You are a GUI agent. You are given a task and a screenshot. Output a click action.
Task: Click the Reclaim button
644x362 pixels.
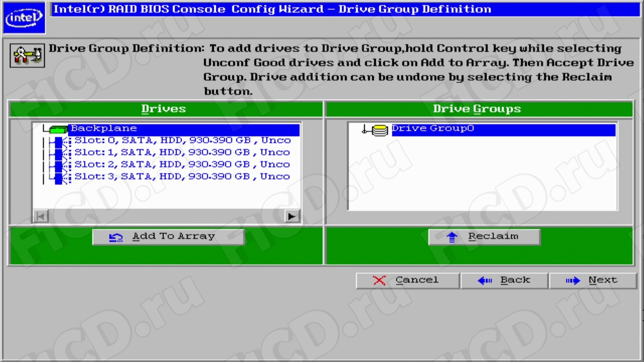point(484,237)
